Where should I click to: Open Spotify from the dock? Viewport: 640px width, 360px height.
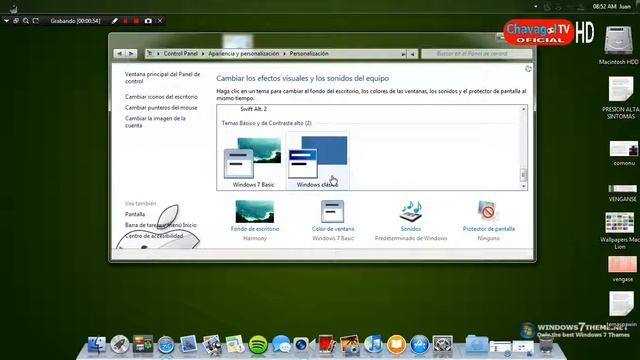click(x=258, y=345)
